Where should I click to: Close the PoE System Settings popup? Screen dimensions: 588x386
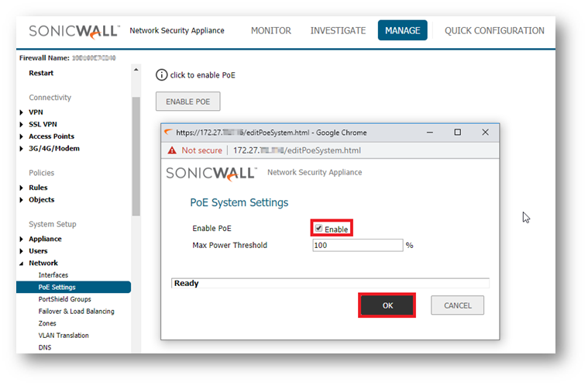(x=486, y=133)
